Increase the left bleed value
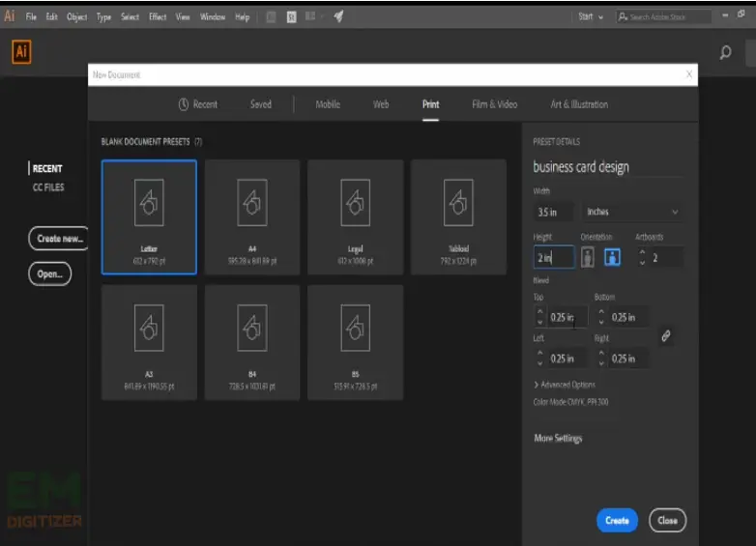756x546 pixels. pos(540,353)
